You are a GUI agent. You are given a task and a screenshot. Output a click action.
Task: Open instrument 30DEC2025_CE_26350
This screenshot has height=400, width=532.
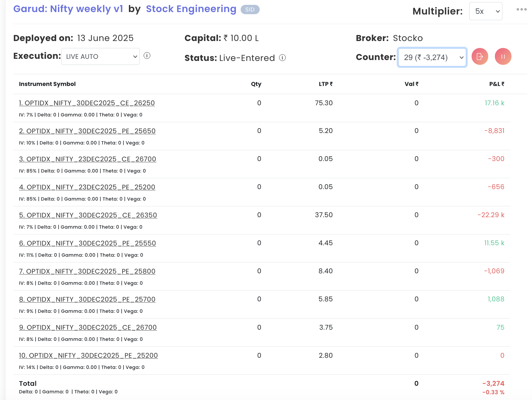point(88,215)
